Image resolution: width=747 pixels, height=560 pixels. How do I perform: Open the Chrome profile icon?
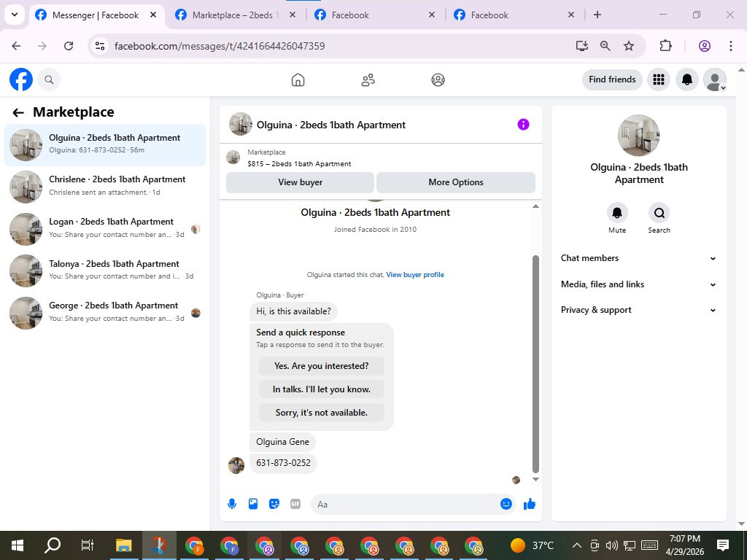point(705,46)
